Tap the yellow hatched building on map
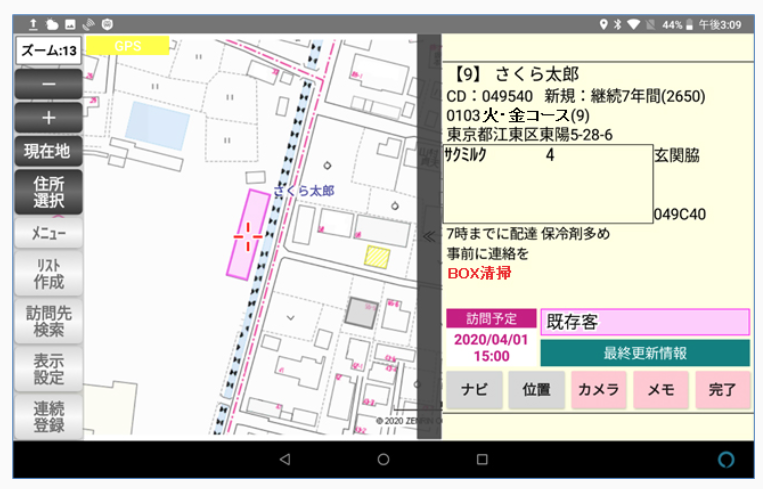The image size is (763, 489). click(376, 257)
